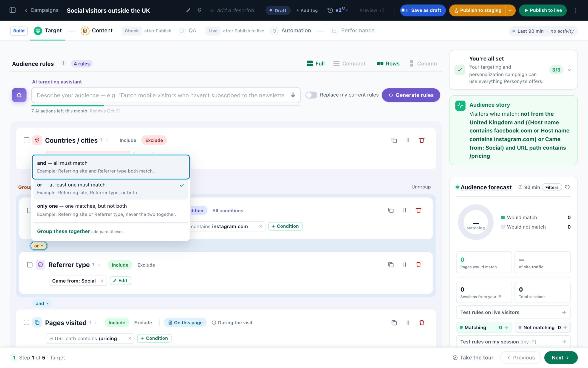
Task: Check the Countries / cities checkbox
Action: pos(26,140)
